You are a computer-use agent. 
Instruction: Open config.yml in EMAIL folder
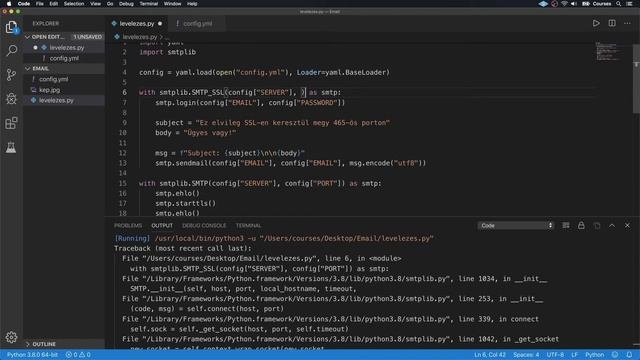[x=64, y=79]
